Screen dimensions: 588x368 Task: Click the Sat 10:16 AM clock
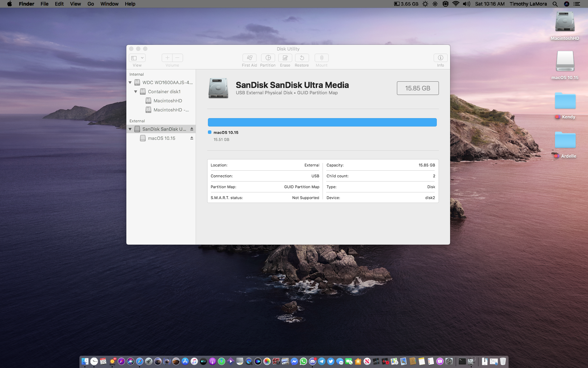490,4
